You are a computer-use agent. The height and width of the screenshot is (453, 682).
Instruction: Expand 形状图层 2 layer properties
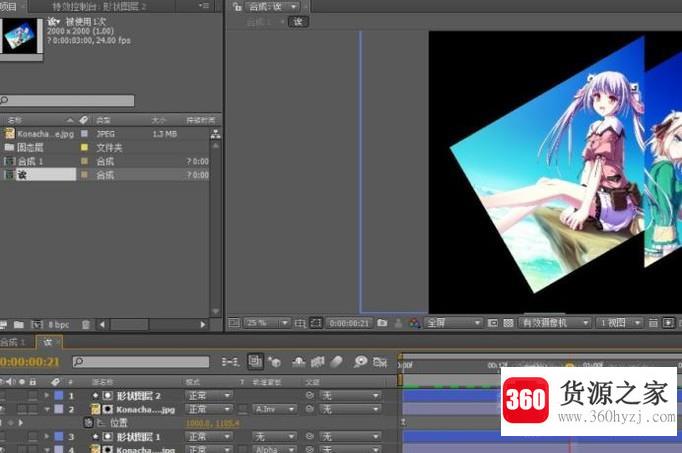point(47,396)
